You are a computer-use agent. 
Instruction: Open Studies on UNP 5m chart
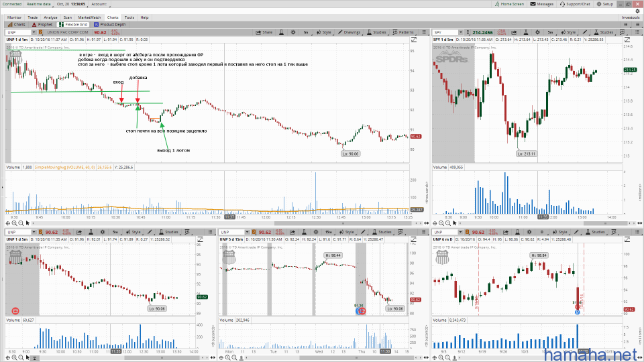click(x=169, y=233)
